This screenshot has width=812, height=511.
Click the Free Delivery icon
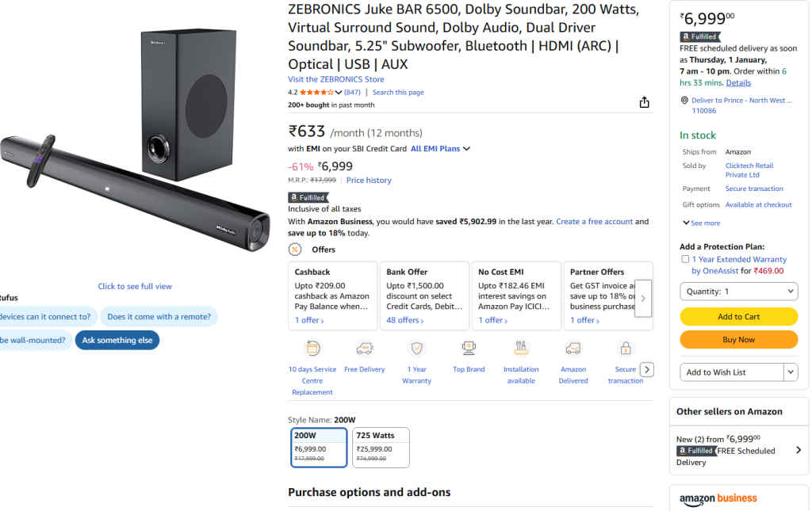(364, 348)
